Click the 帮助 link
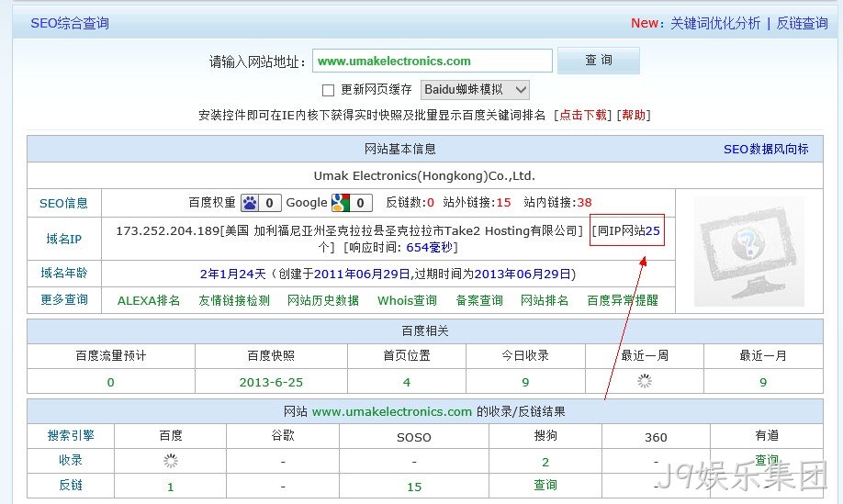Viewport: 843px width, 504px height. [x=634, y=115]
